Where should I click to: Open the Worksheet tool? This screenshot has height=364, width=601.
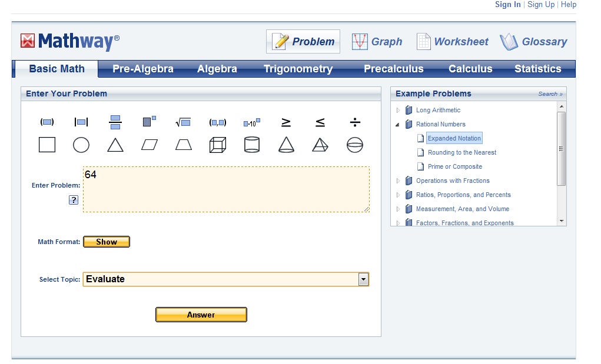pyautogui.click(x=453, y=41)
